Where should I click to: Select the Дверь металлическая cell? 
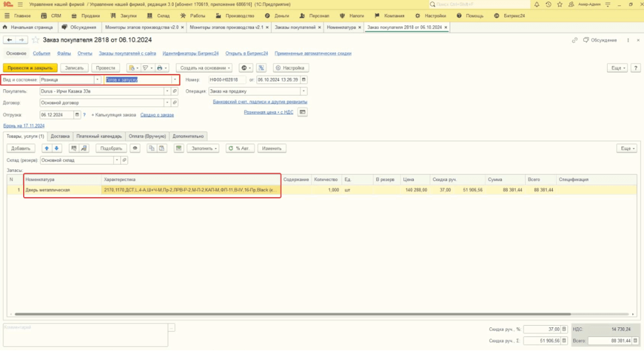coord(62,190)
